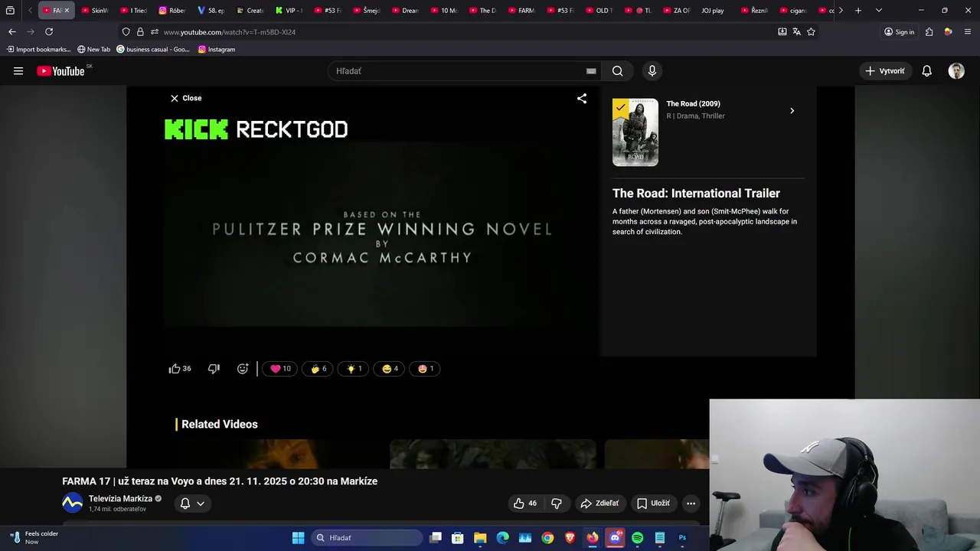
Task: Dislike the FARMA 17 video
Action: (557, 504)
